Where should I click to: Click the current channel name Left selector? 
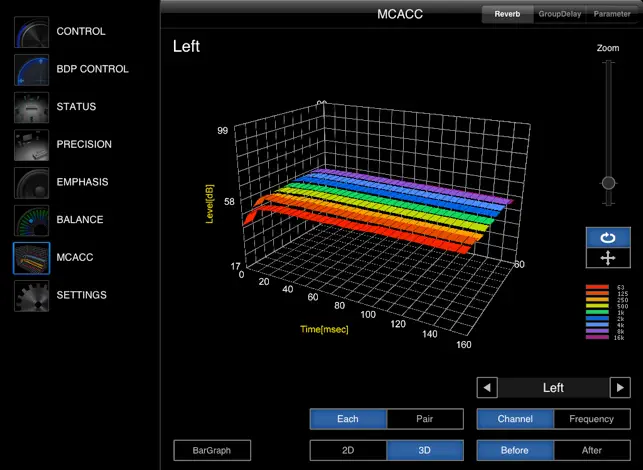554,388
